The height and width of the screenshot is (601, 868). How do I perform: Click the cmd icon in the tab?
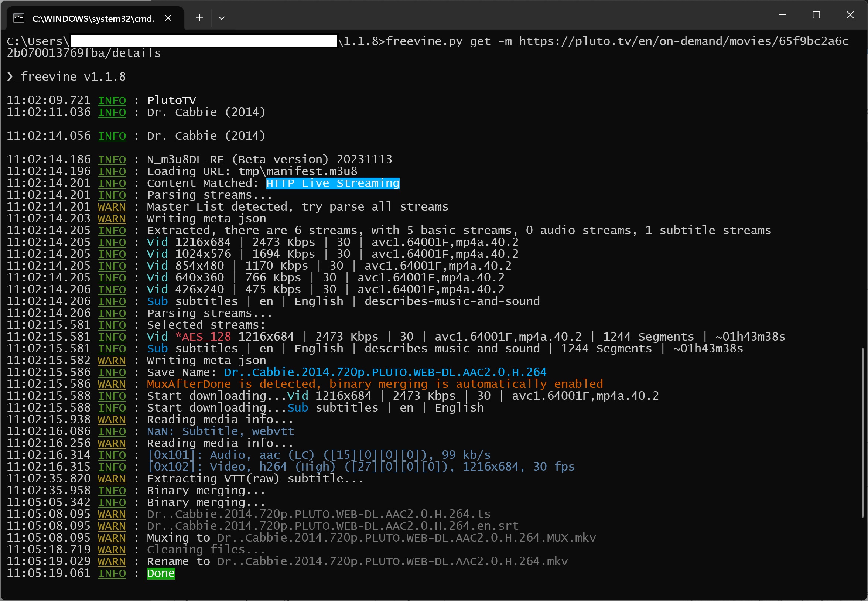pos(18,18)
